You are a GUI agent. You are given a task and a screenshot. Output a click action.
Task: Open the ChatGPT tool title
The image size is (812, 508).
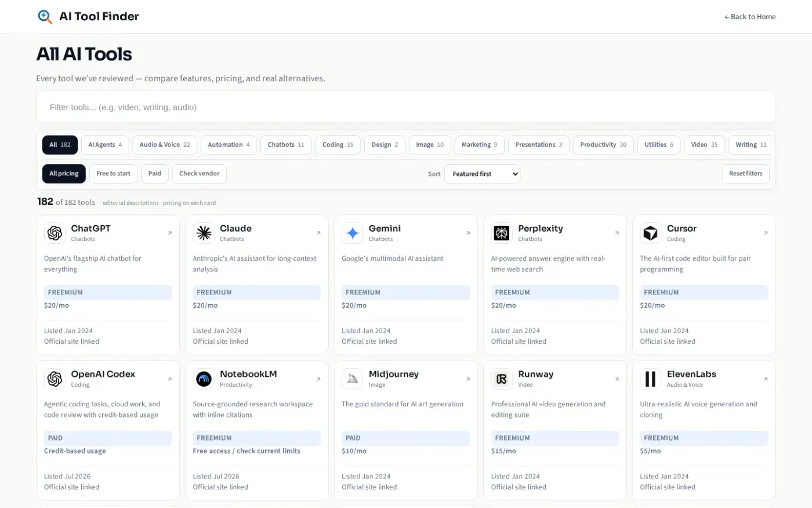pos(90,229)
